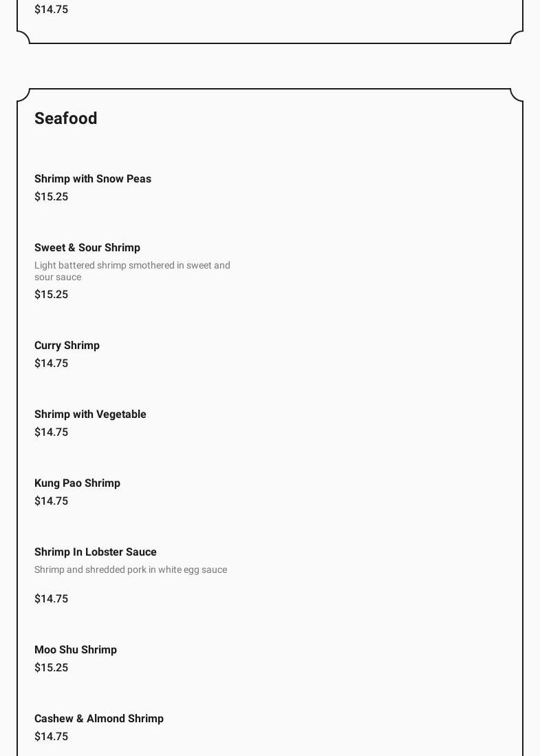This screenshot has width=540, height=756.
Task: Click the price below Shrimp with Vegetable
Action: tap(52, 432)
